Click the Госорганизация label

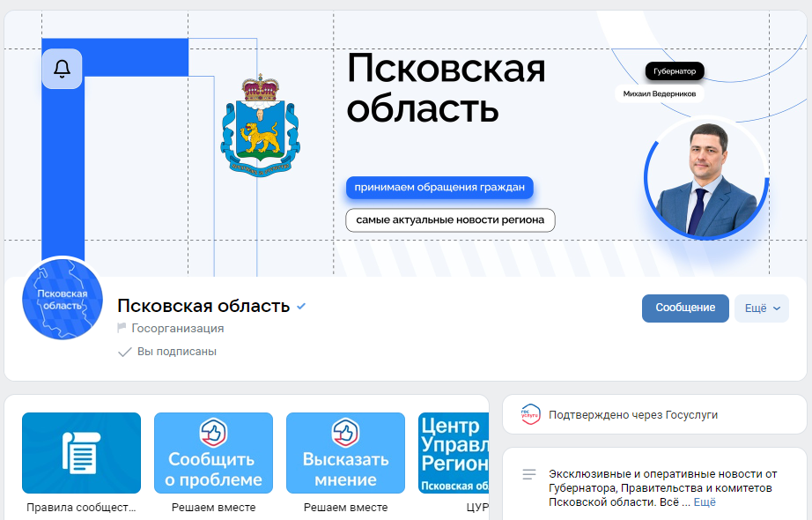(x=178, y=328)
